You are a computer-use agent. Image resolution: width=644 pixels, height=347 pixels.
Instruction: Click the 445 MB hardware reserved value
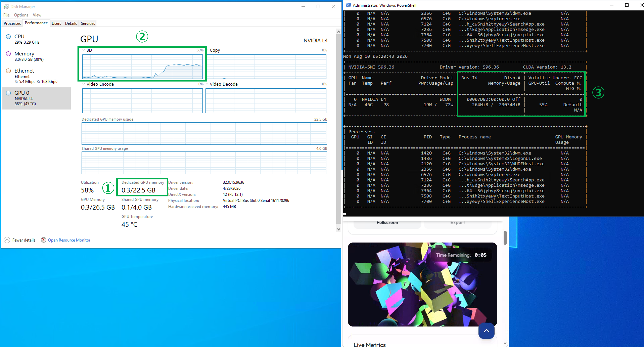pyautogui.click(x=229, y=206)
